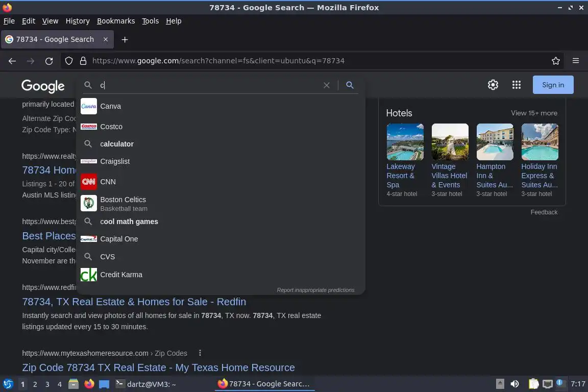Viewport: 588px width, 392px height.
Task: Select the Canva suggestion
Action: [220, 106]
